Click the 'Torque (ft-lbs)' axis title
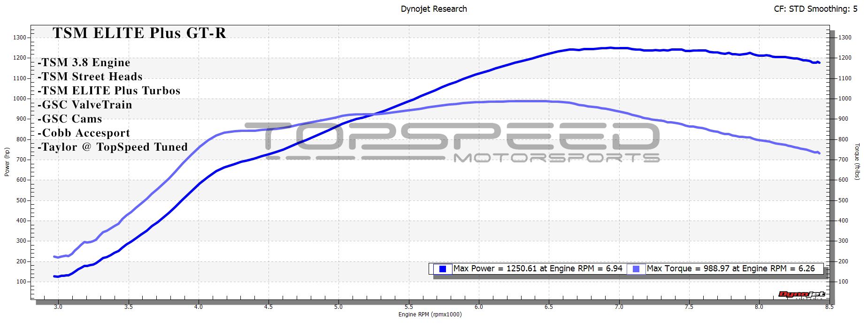 point(857,162)
